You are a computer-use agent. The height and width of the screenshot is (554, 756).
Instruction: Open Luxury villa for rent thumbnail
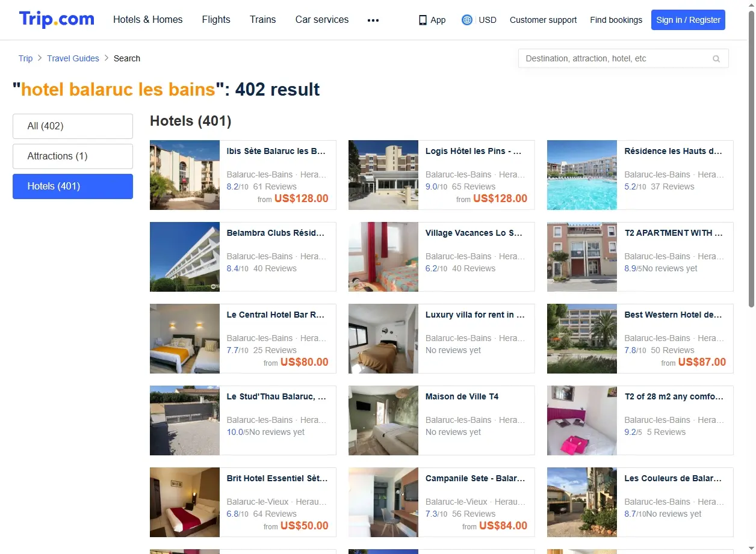click(383, 339)
